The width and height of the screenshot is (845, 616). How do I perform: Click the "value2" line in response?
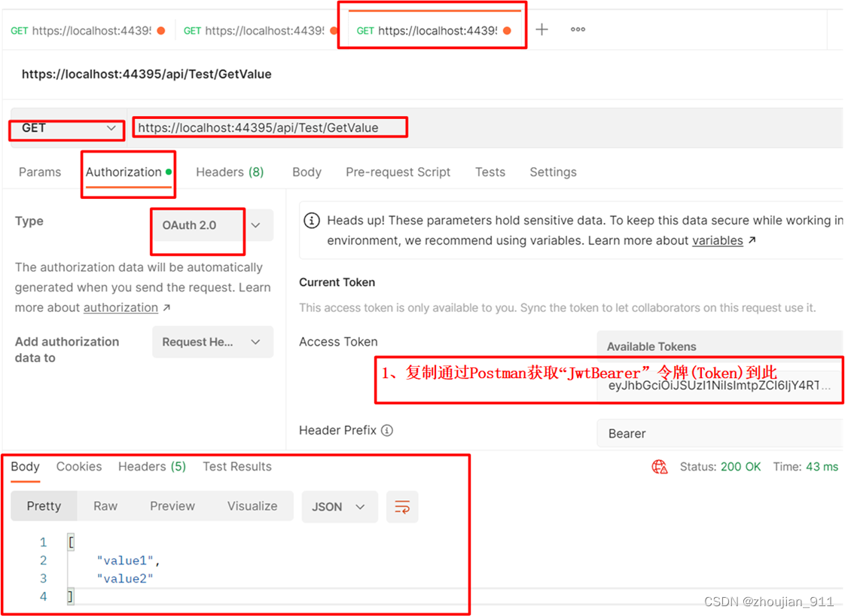(125, 579)
